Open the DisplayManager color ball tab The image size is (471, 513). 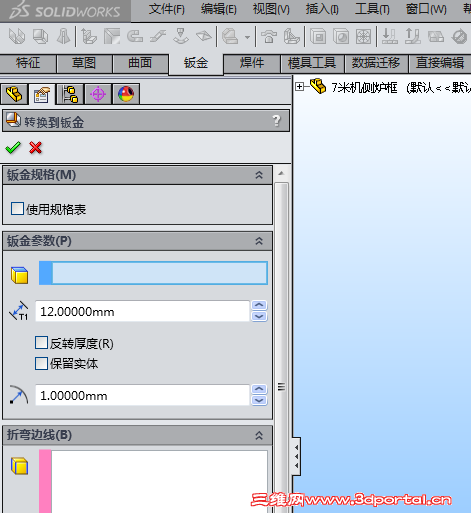tap(126, 94)
